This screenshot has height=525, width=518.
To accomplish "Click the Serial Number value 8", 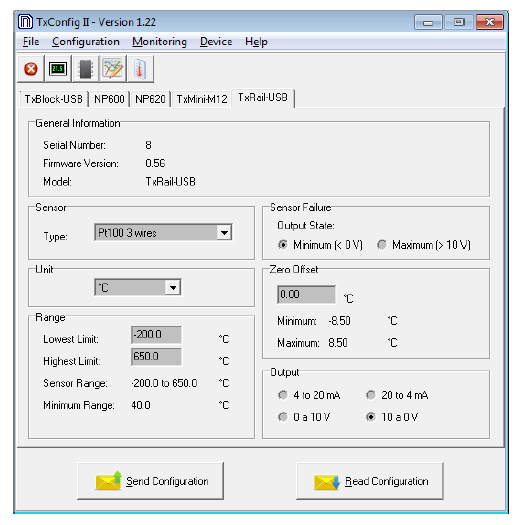I will pos(148,145).
